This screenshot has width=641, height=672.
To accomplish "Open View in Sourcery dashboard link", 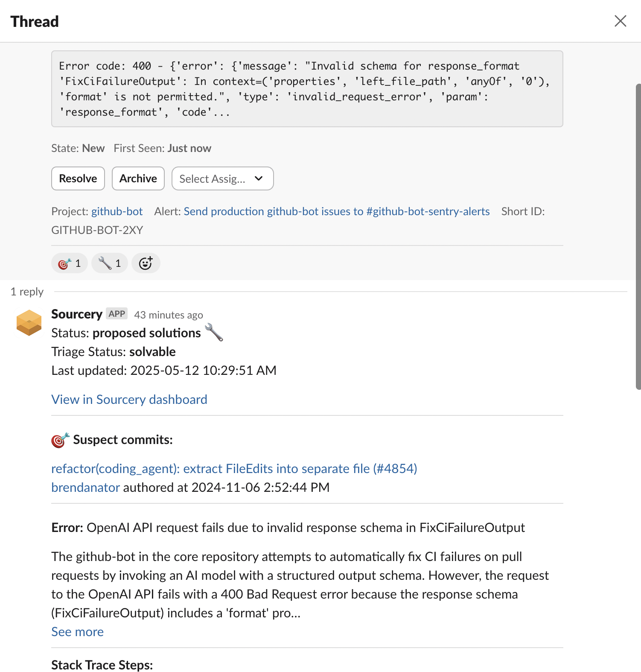I will click(x=129, y=400).
